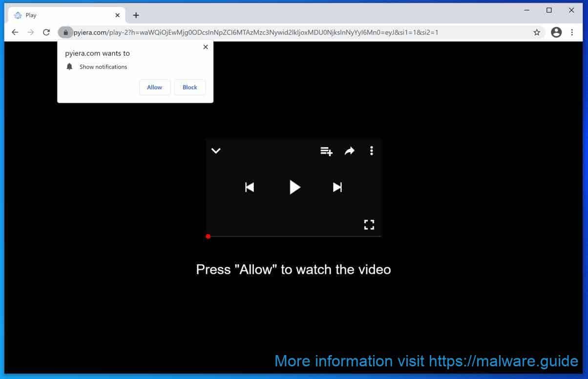Bookmark this page with the star icon
588x379 pixels.
click(537, 33)
